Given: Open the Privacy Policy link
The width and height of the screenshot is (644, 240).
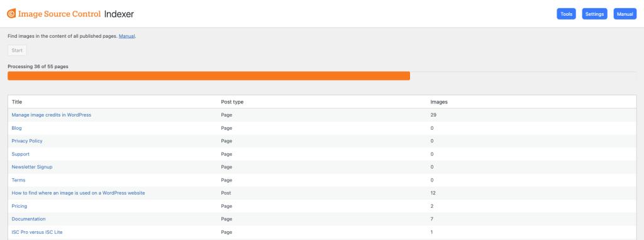Looking at the screenshot, I should point(27,141).
